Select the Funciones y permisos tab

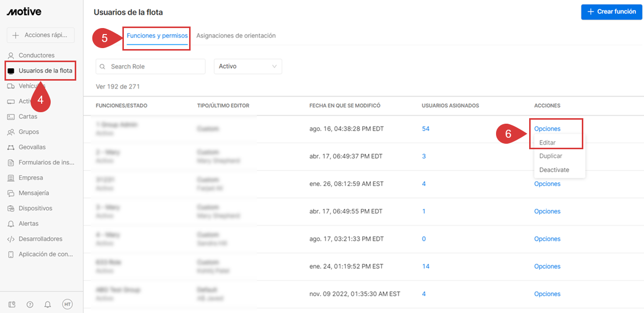click(157, 36)
